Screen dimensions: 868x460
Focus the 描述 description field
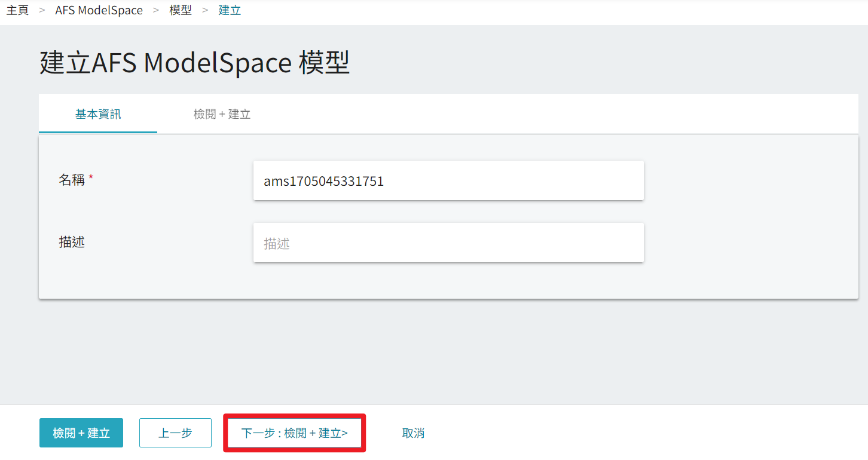click(x=448, y=243)
